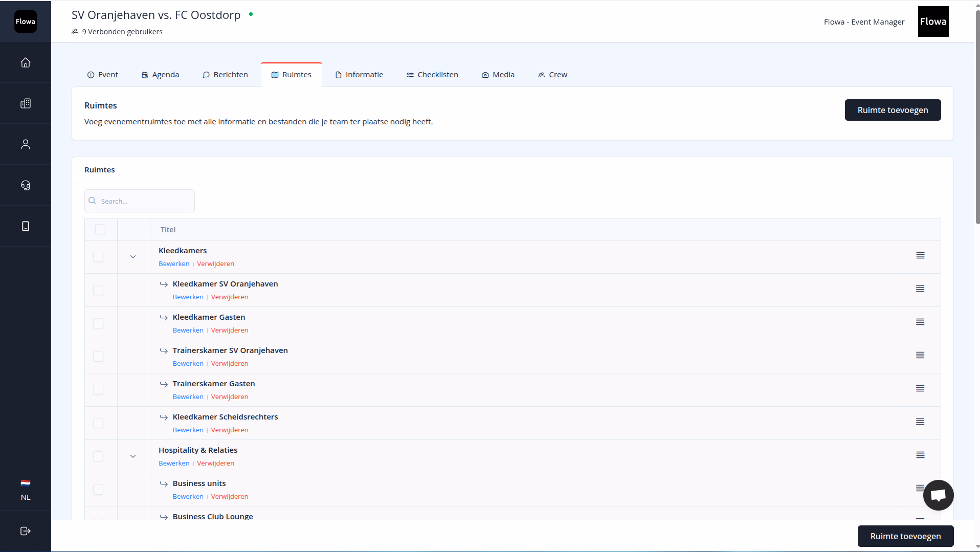Image resolution: width=980 pixels, height=552 pixels.
Task: Click Verwijderen under Kleedkamer Scheidsrechters
Action: click(230, 430)
